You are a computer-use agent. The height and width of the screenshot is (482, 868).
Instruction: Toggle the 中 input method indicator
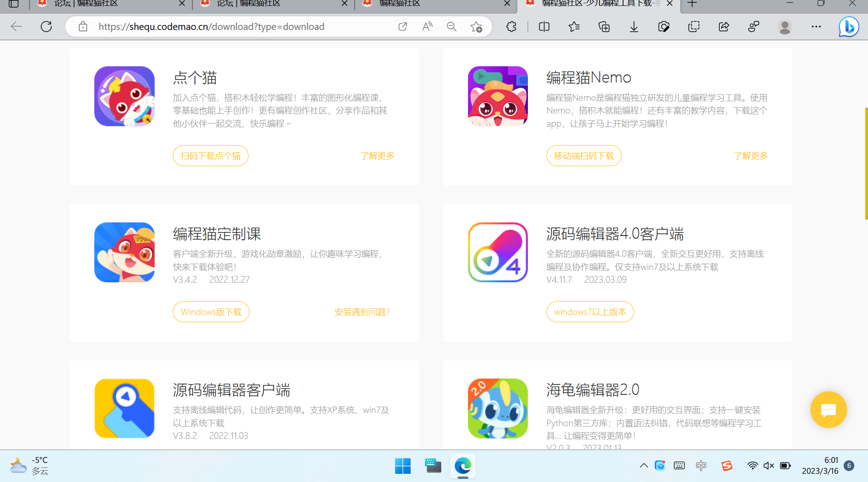(701, 466)
